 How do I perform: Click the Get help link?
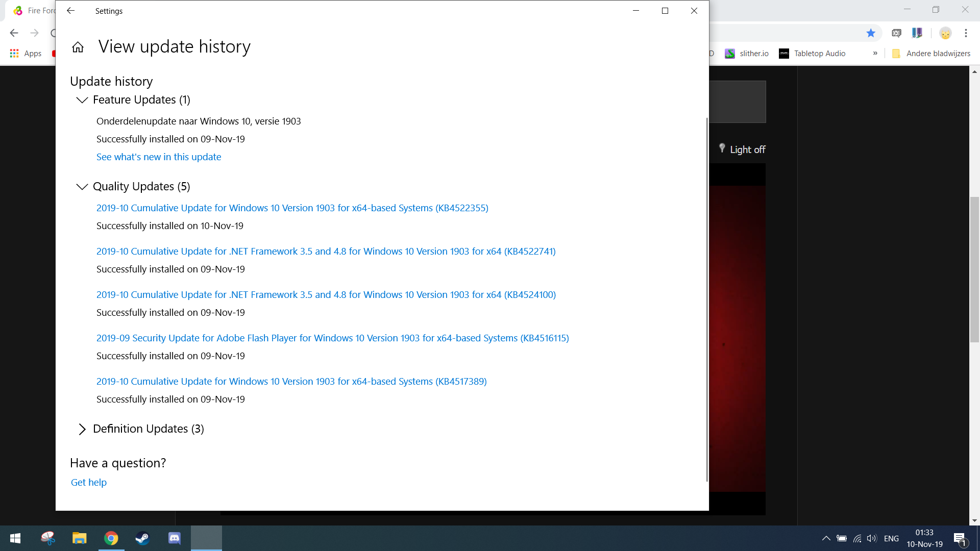tap(89, 483)
